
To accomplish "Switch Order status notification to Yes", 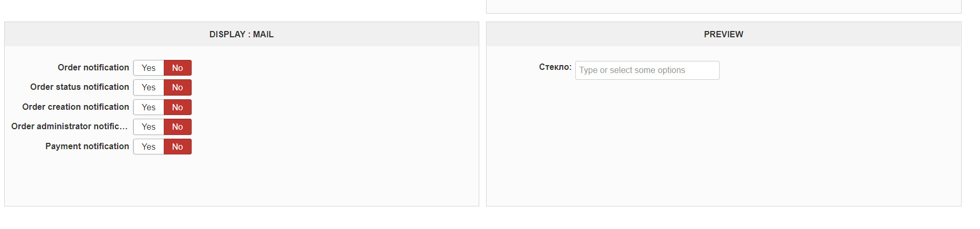I will click(149, 87).
